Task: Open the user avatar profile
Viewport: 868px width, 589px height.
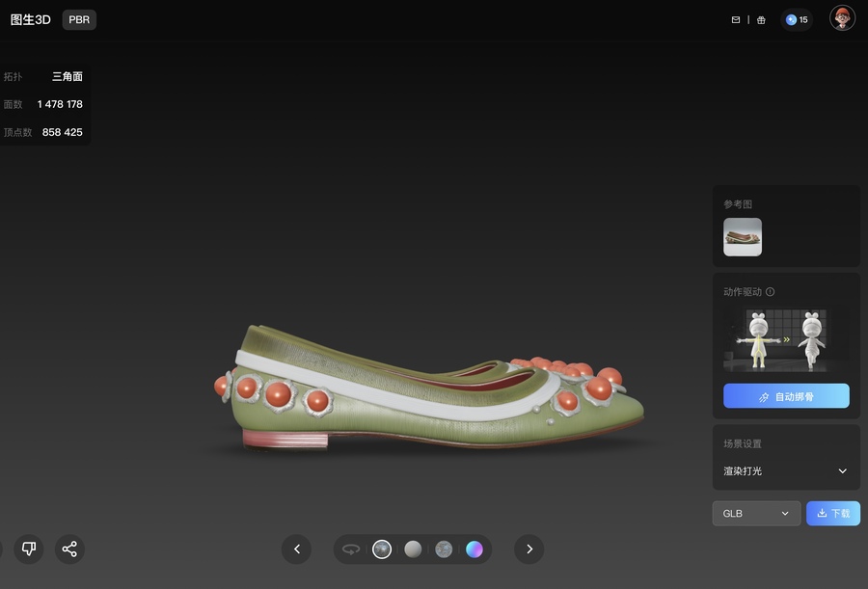Action: pyautogui.click(x=842, y=18)
